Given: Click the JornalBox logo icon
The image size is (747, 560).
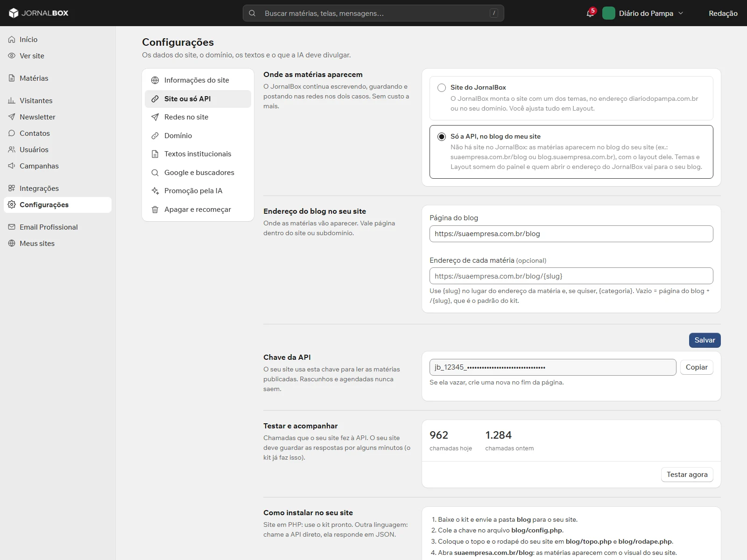Looking at the screenshot, I should tap(14, 13).
